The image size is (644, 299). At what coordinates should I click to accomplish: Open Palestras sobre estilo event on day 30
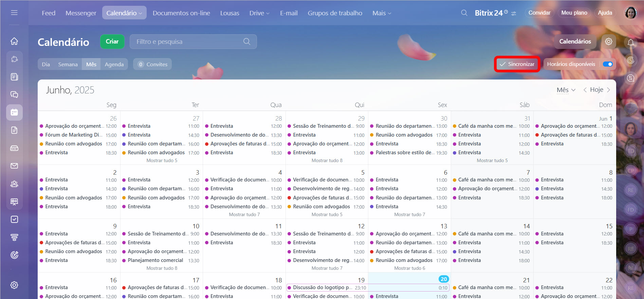tap(409, 153)
